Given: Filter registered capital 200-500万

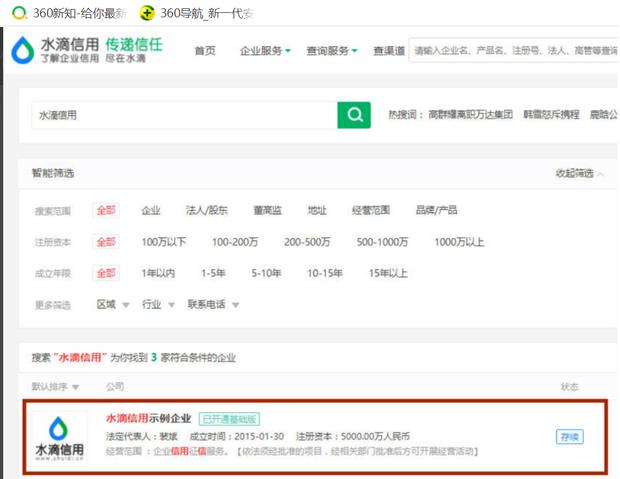Looking at the screenshot, I should [307, 242].
